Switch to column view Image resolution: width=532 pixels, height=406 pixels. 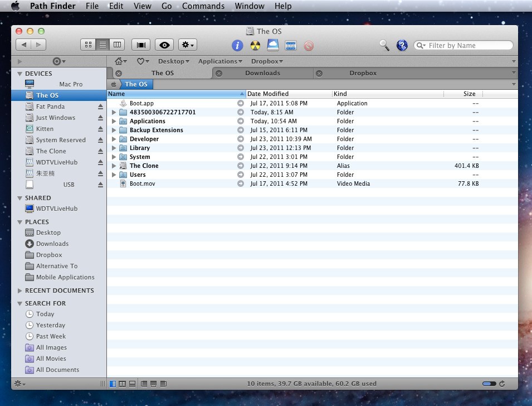pyautogui.click(x=117, y=45)
